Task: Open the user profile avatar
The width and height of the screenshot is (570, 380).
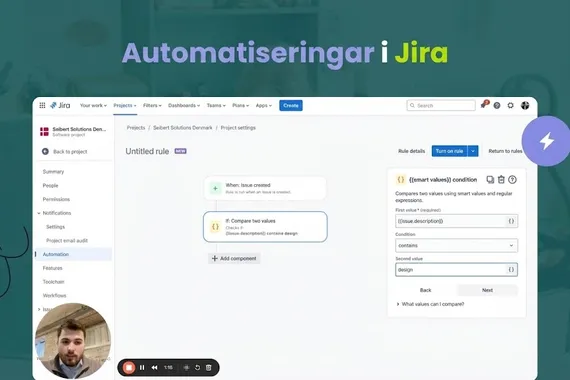Action: pyautogui.click(x=525, y=105)
